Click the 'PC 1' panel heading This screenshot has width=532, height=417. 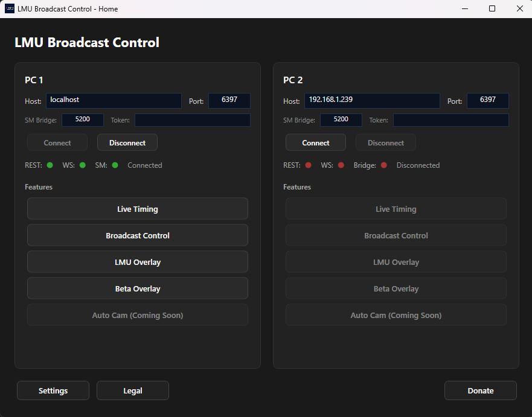34,80
